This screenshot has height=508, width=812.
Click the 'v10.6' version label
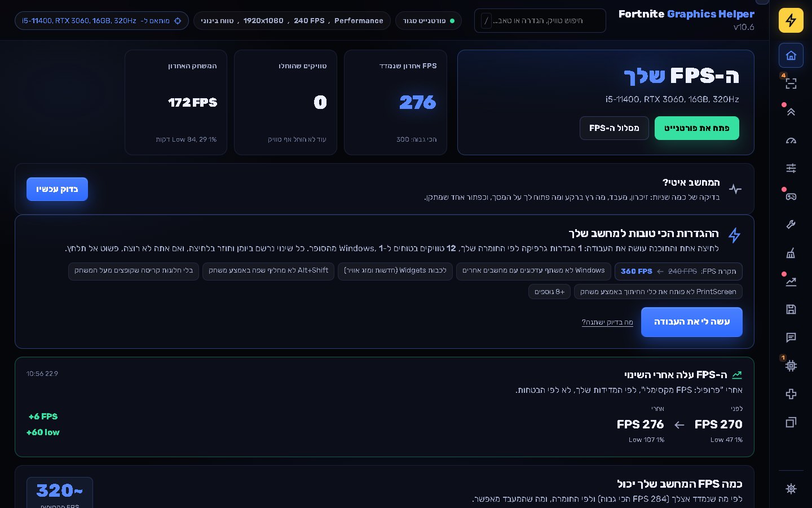pos(744,27)
